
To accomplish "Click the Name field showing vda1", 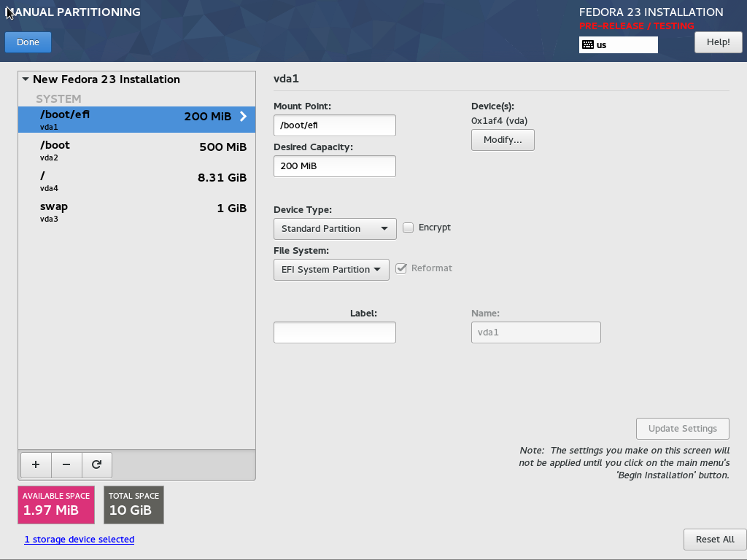I will pyautogui.click(x=536, y=332).
